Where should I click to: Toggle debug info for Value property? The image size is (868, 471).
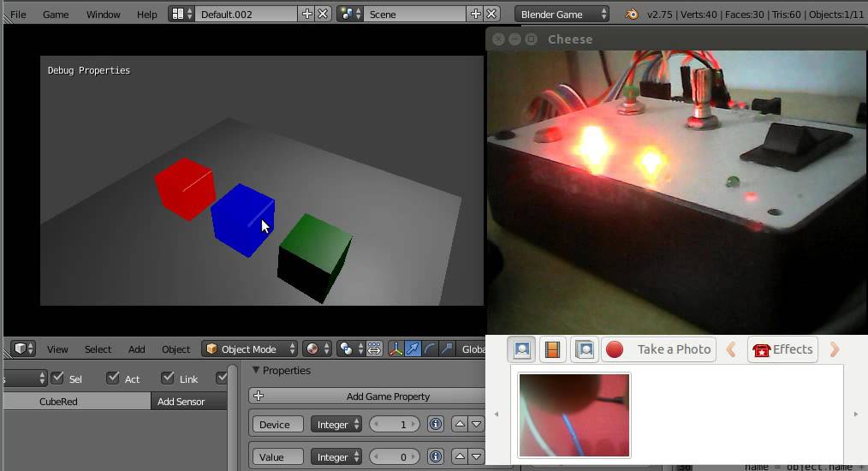click(436, 456)
